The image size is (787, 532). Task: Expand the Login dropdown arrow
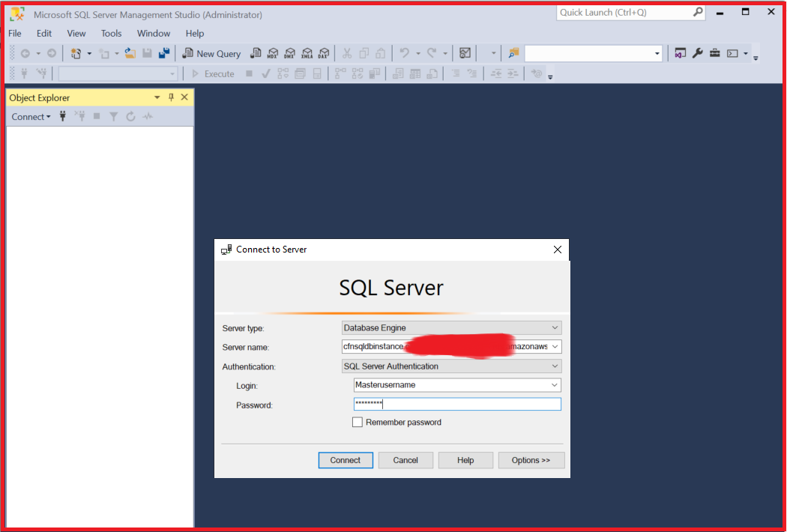[554, 385]
